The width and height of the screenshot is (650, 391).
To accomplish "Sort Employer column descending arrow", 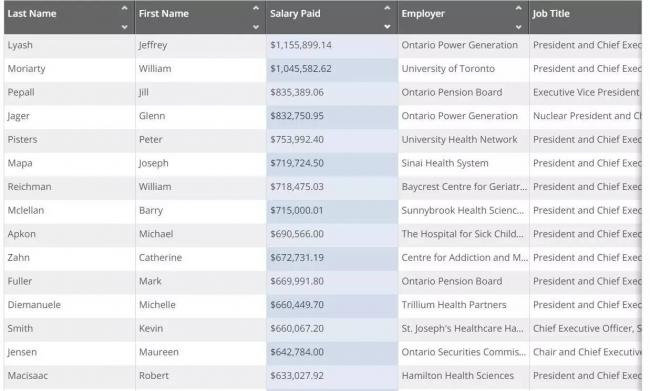I will pos(519,27).
